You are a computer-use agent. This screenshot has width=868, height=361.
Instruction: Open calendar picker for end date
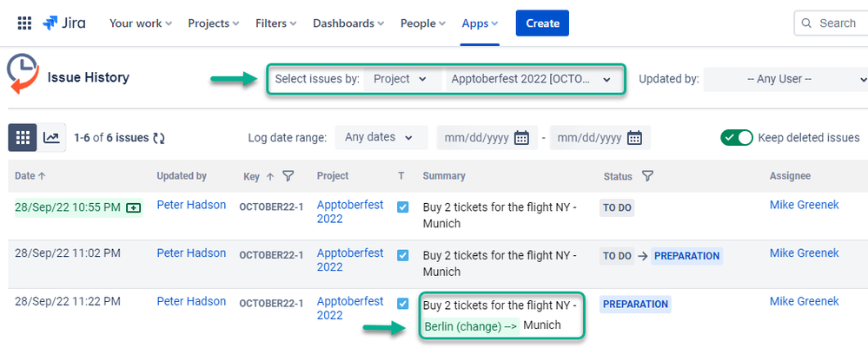point(634,138)
